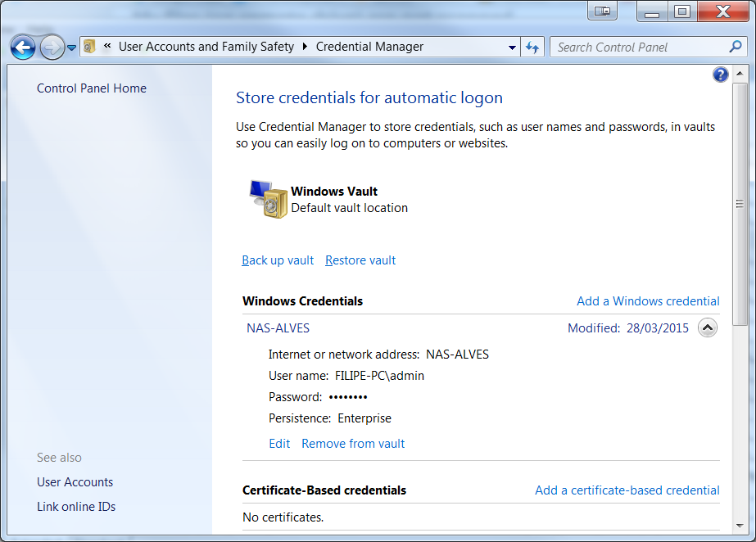Collapse the NAS-ALVES credential details

(x=708, y=327)
